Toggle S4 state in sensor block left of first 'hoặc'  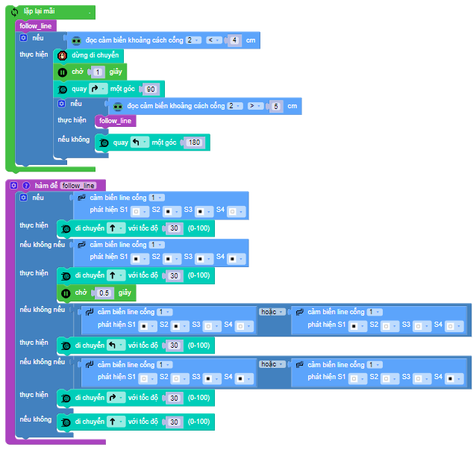244,326
